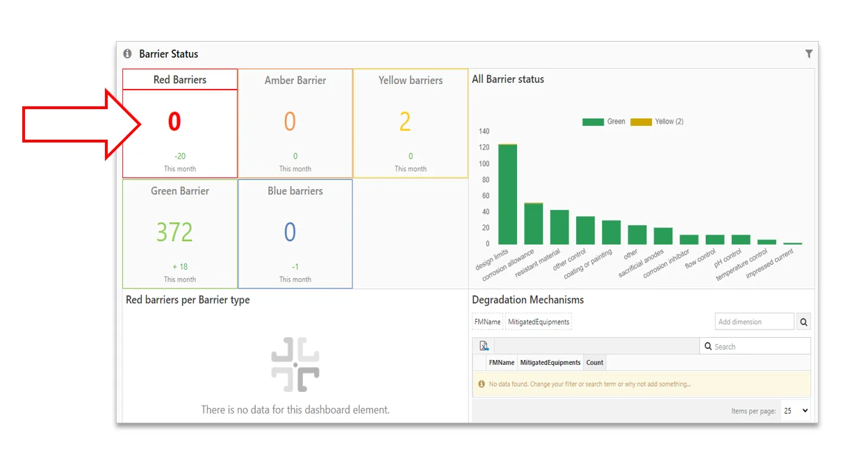Open the Yellow barriers tile
Screen dimensions: 868x474
[411, 124]
